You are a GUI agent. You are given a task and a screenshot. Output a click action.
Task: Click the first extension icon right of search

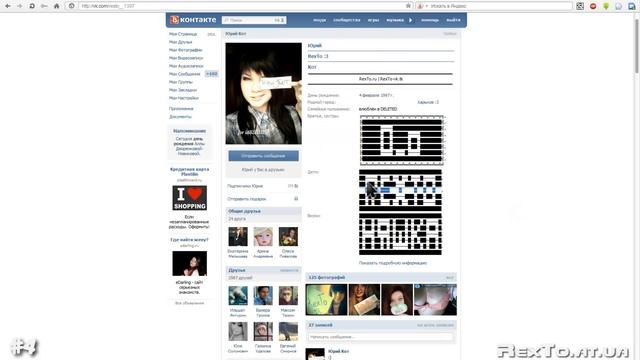point(580,6)
